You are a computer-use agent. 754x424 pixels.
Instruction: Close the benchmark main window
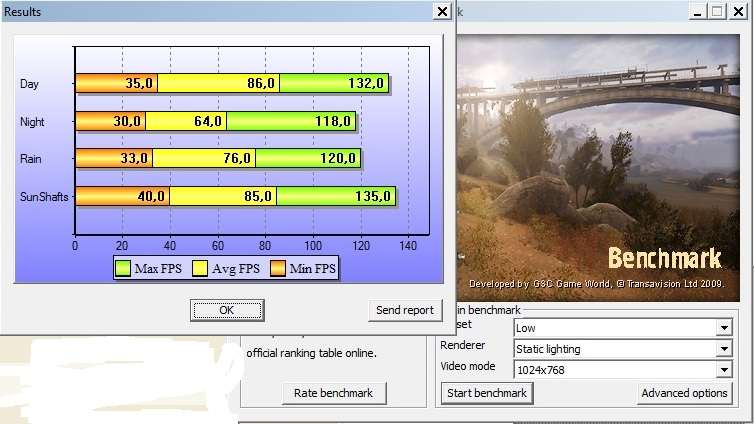coord(738,11)
